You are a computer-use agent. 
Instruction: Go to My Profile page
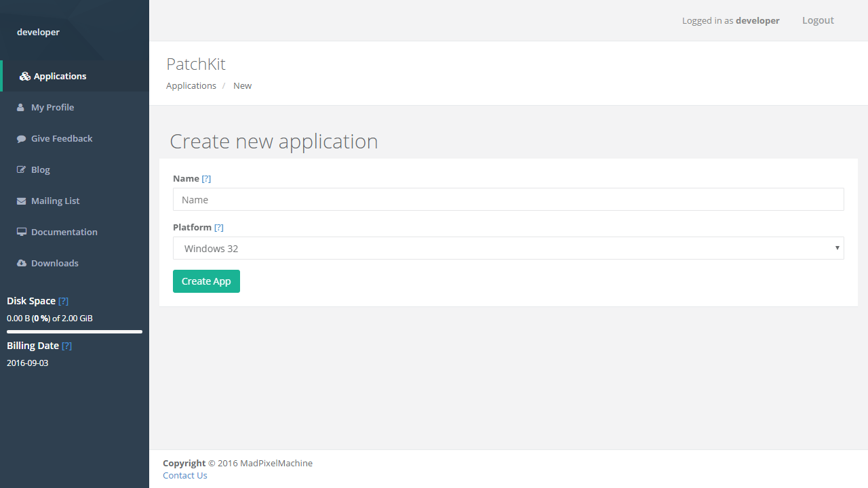tap(75, 107)
